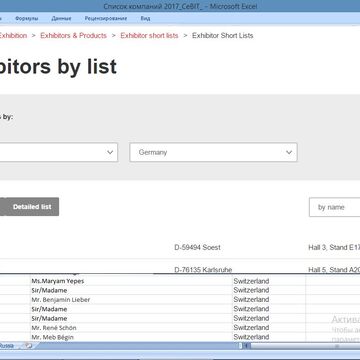Click the Hall 5 stand location text
The height and width of the screenshot is (360, 360).
[x=334, y=269]
